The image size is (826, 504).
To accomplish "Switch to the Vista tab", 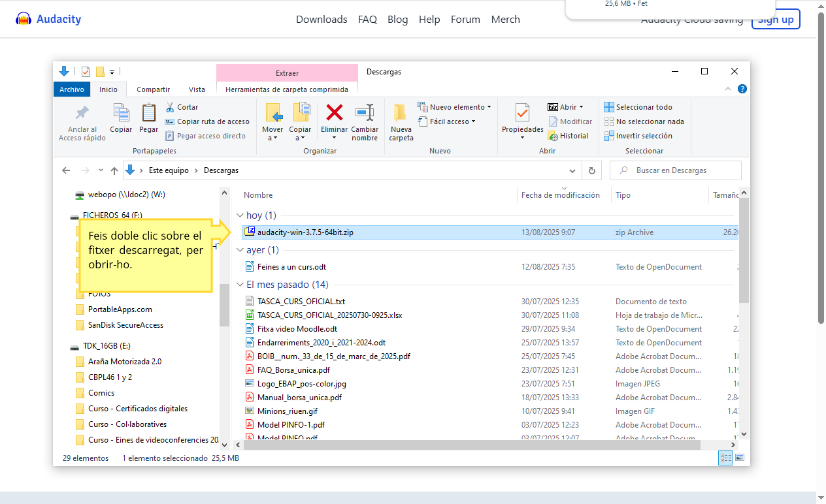I will [197, 89].
